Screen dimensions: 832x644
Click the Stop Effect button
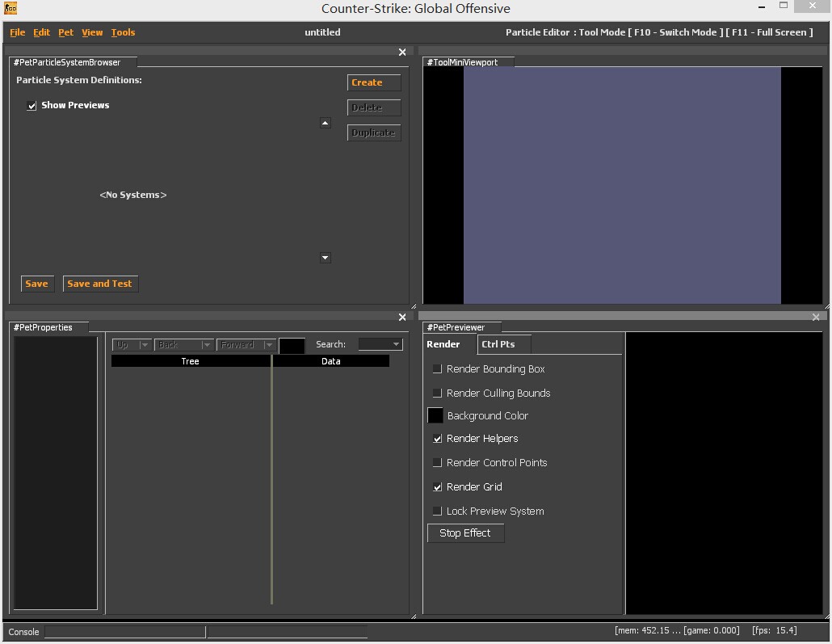(465, 533)
